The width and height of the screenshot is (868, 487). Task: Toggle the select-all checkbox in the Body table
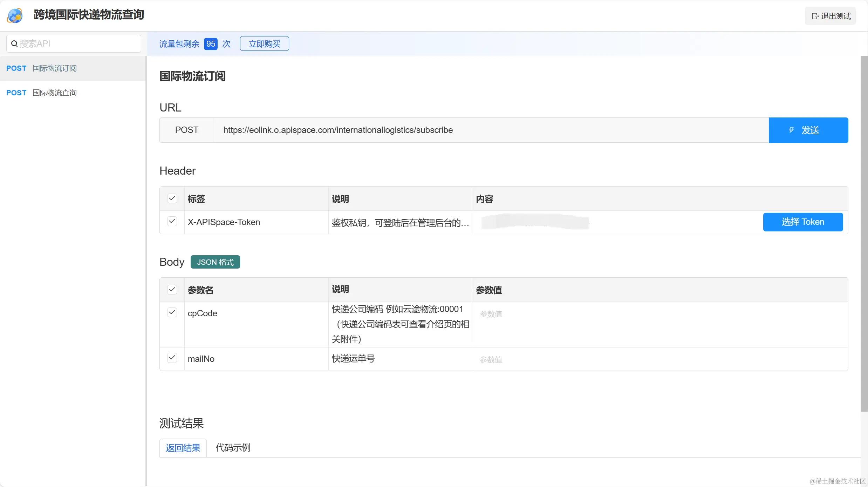(172, 290)
